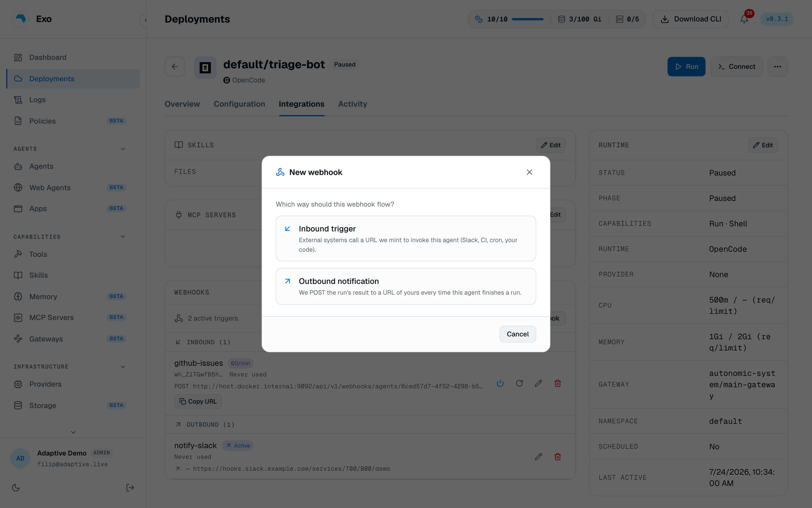Close the New webhook dialog
The width and height of the screenshot is (812, 508).
(x=529, y=172)
